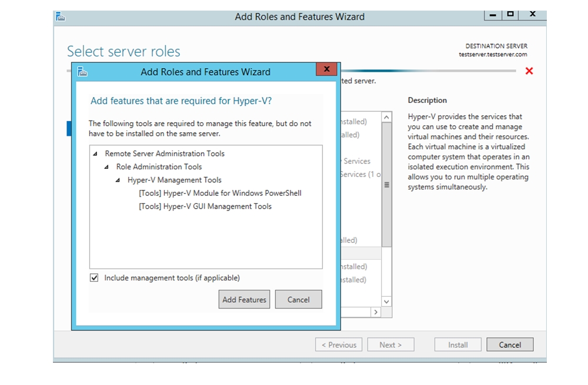Click the DESTINATION SERVER label
The height and width of the screenshot is (385, 588).
[496, 46]
